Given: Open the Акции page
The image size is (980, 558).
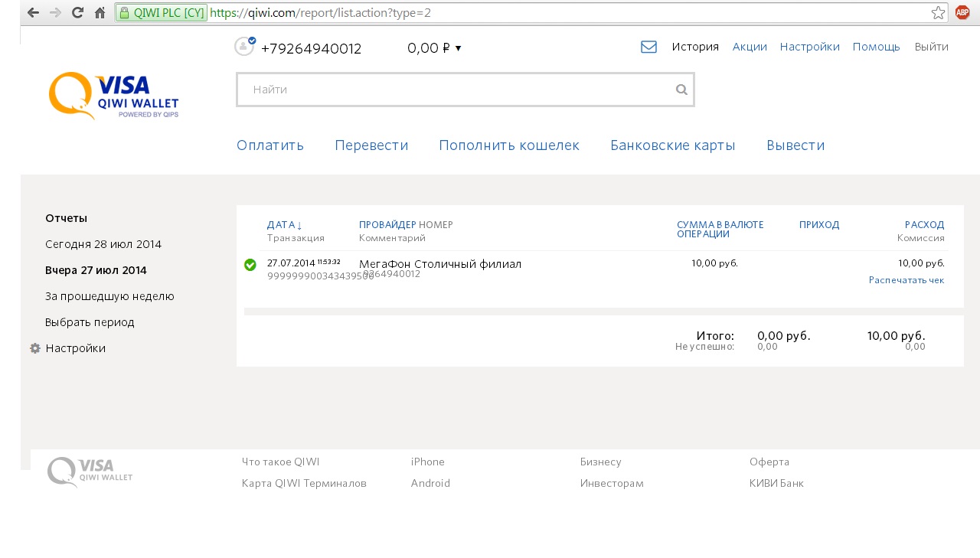Looking at the screenshot, I should (750, 47).
